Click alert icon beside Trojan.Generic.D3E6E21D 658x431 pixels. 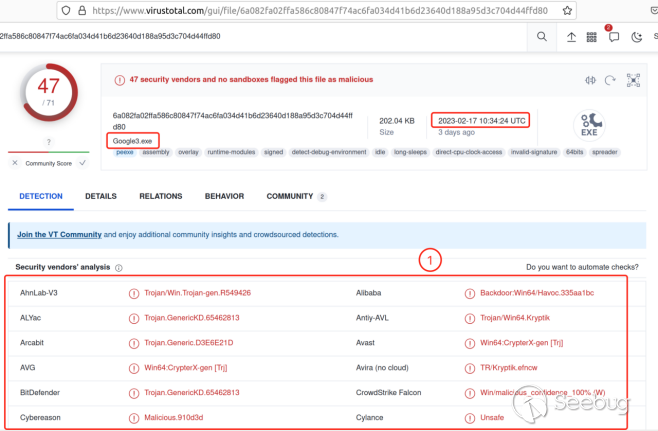coord(134,343)
